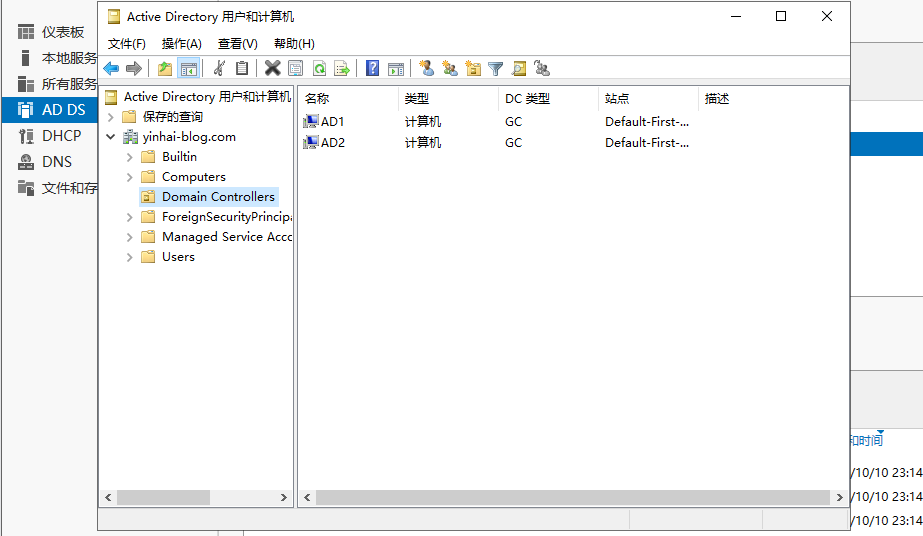The width and height of the screenshot is (923, 536).
Task: Expand the 保存的查询 tree node
Action: 111,117
